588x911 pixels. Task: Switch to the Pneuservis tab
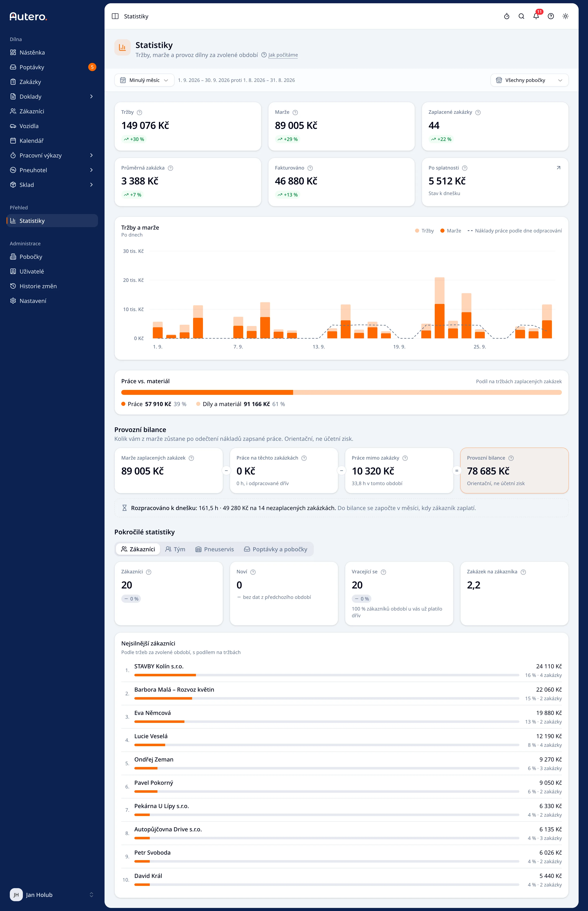coord(214,549)
